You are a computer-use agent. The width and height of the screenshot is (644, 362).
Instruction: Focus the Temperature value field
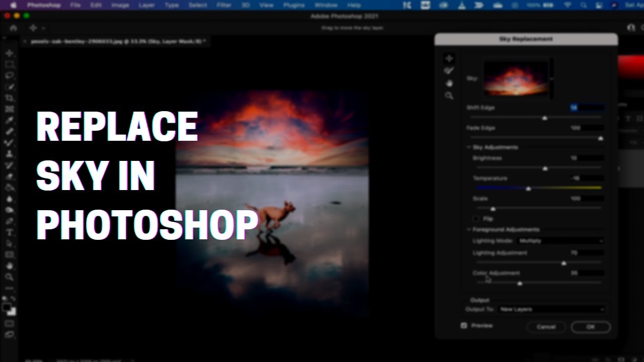(x=587, y=178)
